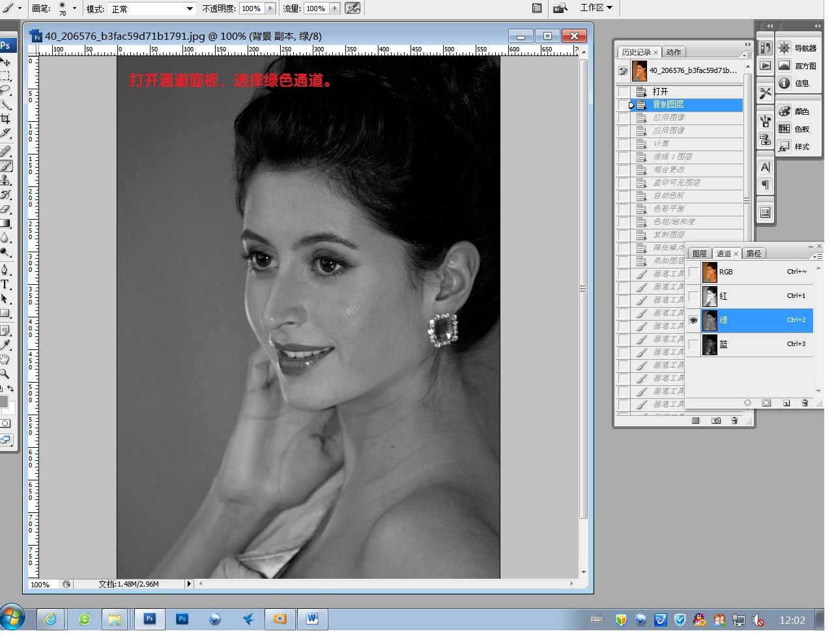Open the 导航器 (Navigator) panel
The height and width of the screenshot is (644, 834).
pos(798,48)
